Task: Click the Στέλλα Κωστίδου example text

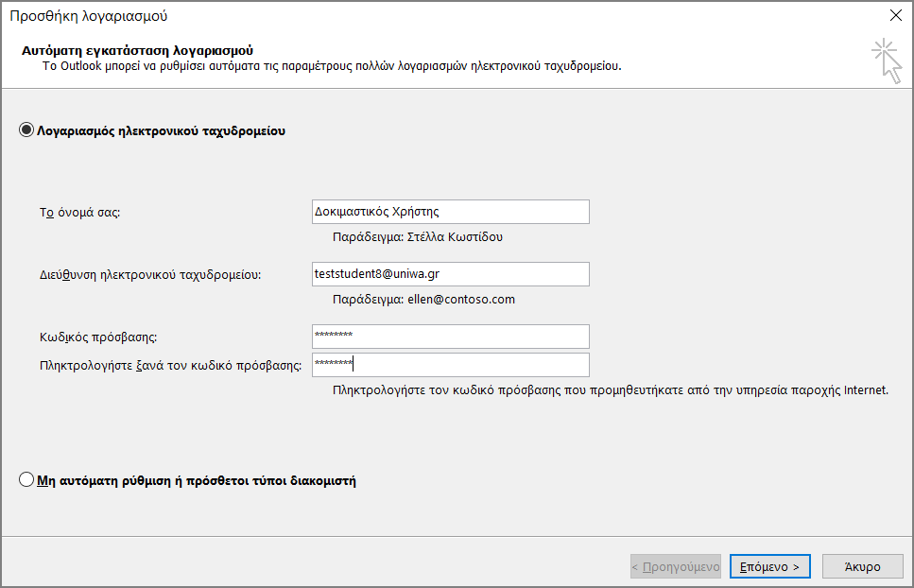Action: [455, 237]
